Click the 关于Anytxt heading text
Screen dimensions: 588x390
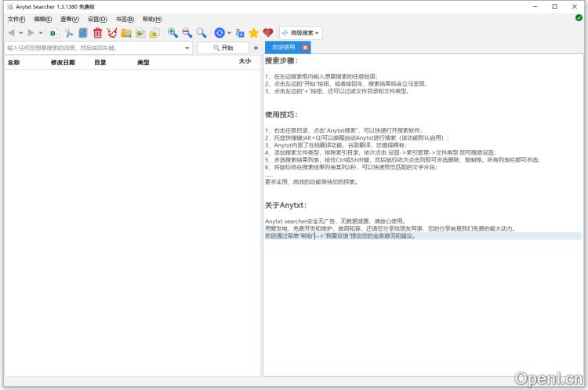coord(286,206)
